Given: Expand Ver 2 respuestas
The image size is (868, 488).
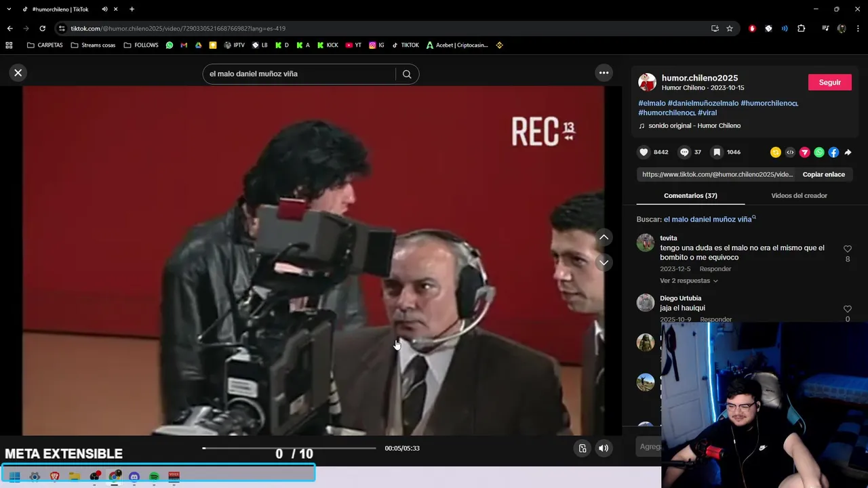Looking at the screenshot, I should (689, 281).
